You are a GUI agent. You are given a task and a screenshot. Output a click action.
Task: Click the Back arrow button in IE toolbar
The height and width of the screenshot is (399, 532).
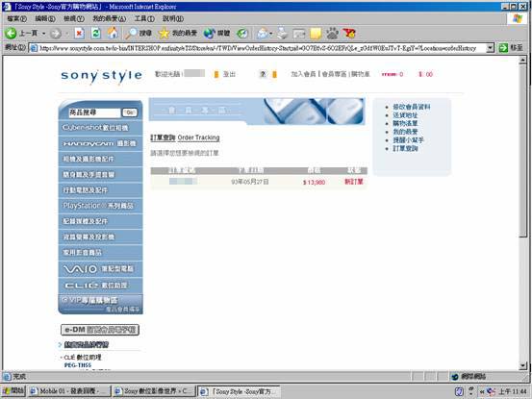tap(11, 34)
